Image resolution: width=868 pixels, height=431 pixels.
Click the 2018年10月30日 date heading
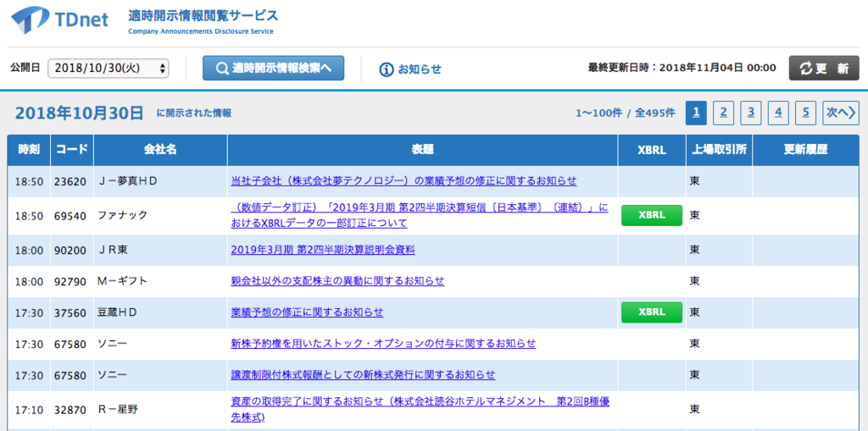point(79,113)
